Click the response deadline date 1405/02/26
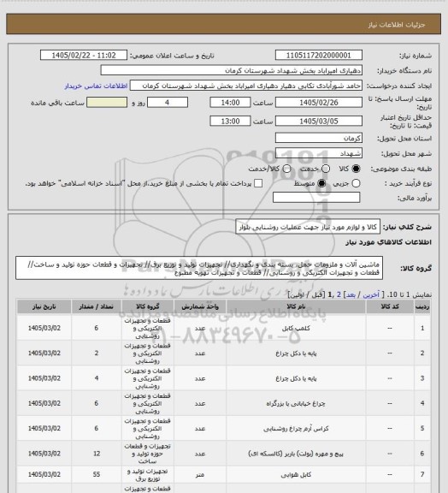The width and height of the screenshot is (448, 493). pos(319,103)
